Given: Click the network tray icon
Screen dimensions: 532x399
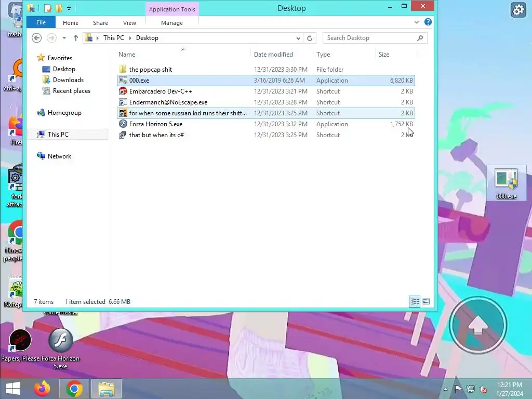Looking at the screenshot, I should pyautogui.click(x=471, y=389).
